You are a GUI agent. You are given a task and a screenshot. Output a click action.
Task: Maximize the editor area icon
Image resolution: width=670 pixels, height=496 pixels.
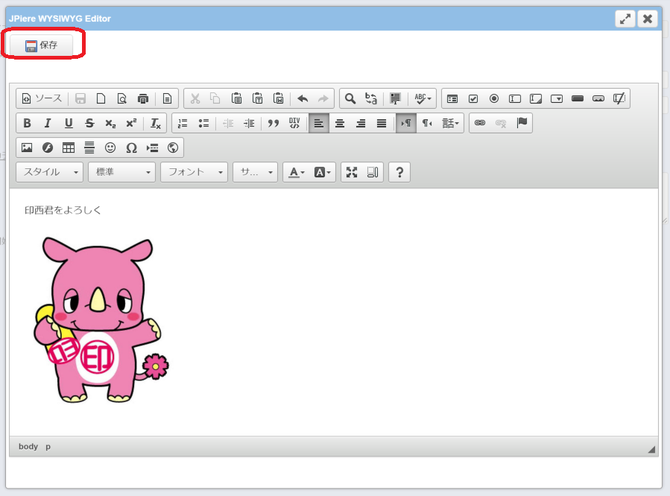tap(352, 172)
